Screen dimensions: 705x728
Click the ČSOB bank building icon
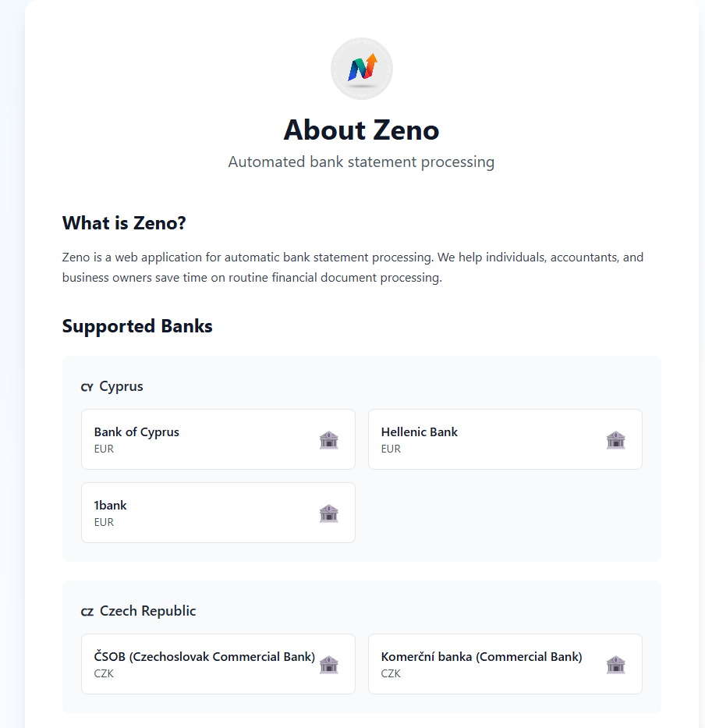tap(328, 665)
